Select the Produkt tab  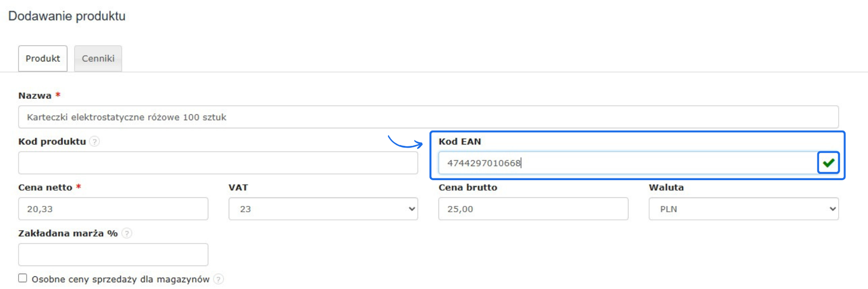pyautogui.click(x=42, y=58)
